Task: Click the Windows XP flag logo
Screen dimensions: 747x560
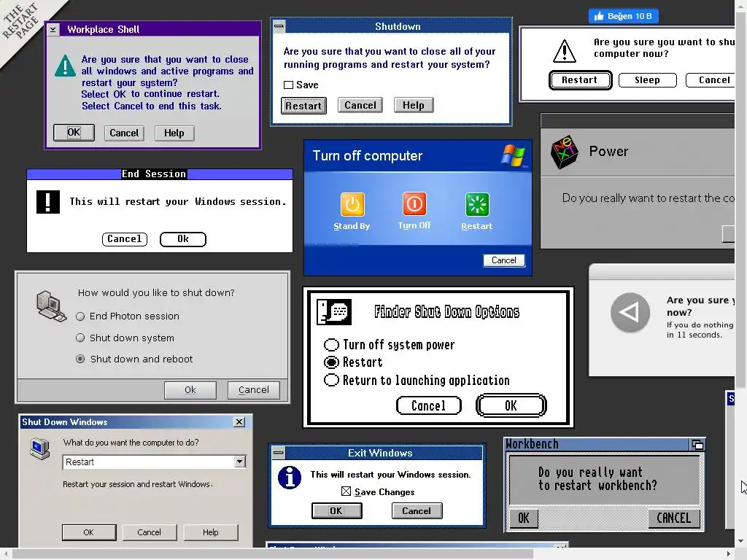Action: point(514,155)
